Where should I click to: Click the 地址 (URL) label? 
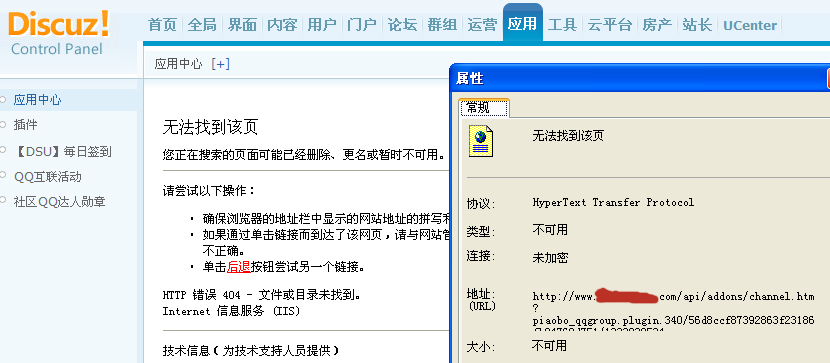pos(481,300)
